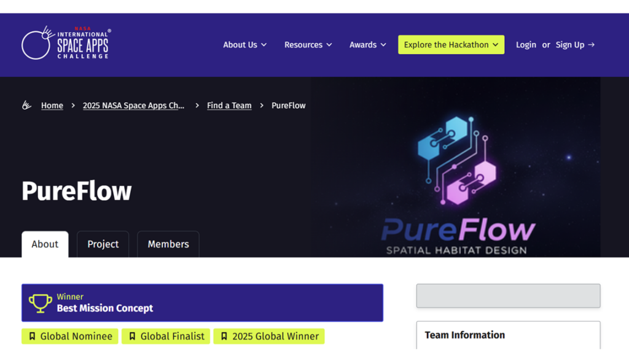Open the Find a Team breadcrumb link
The width and height of the screenshot is (629, 364).
tap(229, 106)
